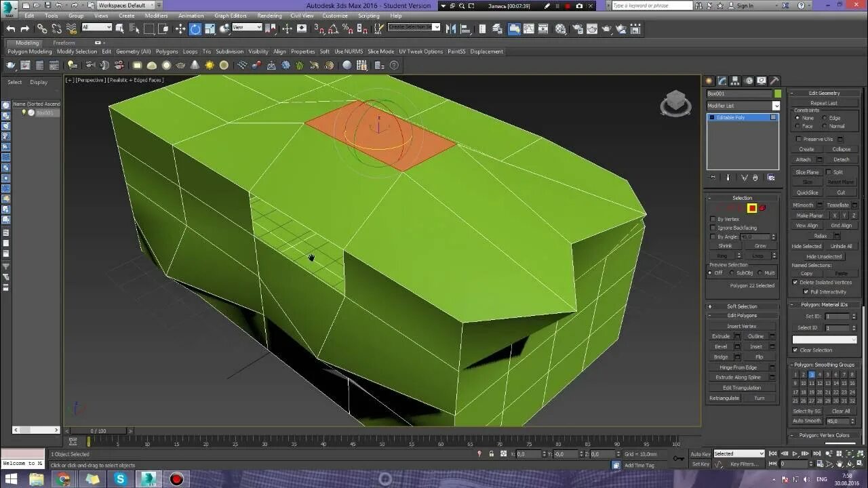Open the Polygon Modeling ribbon panel
This screenshot has width=868, height=488.
[30, 52]
